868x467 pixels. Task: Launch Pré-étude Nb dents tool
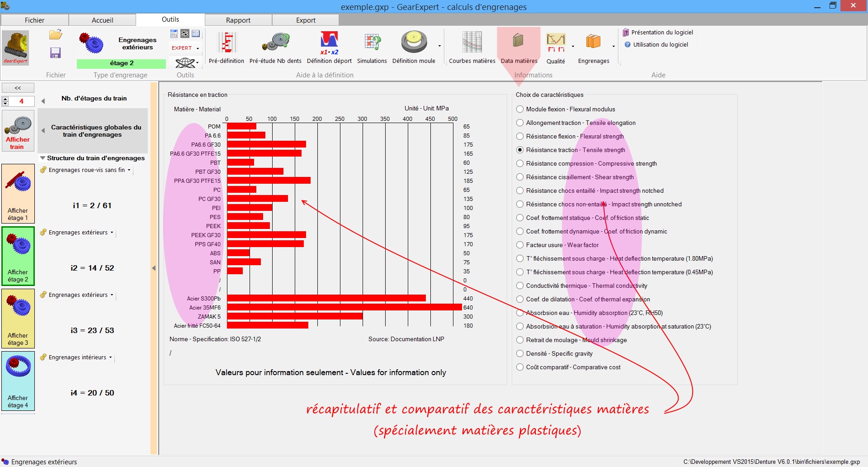click(x=275, y=48)
